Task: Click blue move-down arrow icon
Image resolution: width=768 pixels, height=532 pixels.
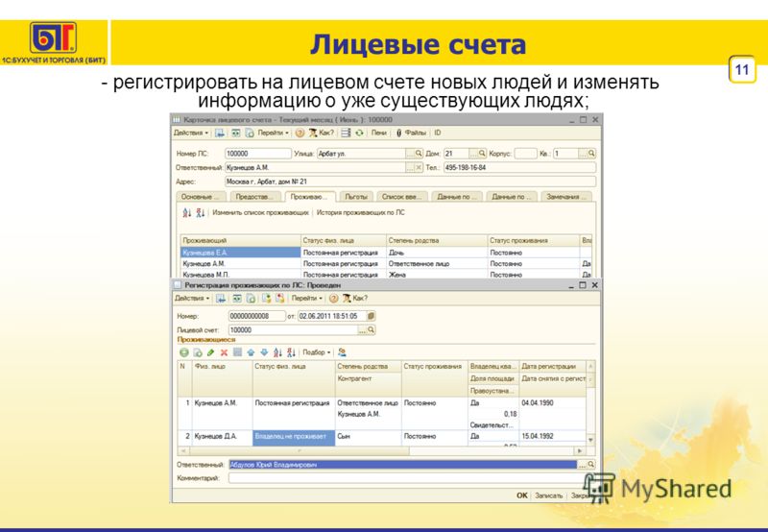Action: point(264,352)
